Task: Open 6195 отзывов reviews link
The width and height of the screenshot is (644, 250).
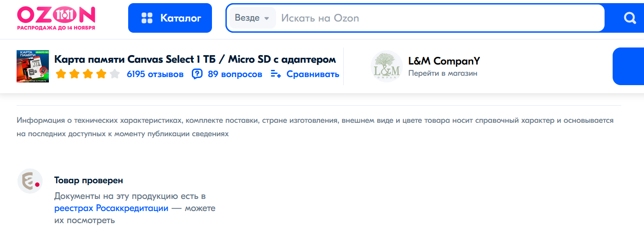Action: pyautogui.click(x=155, y=74)
